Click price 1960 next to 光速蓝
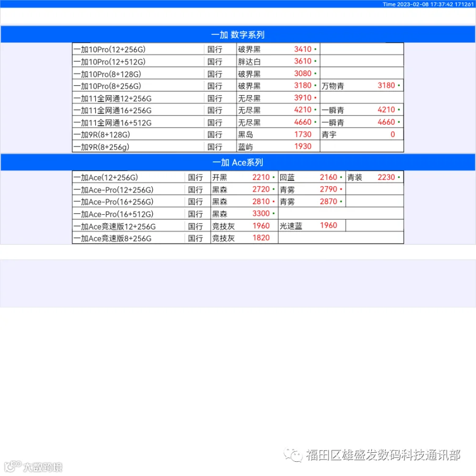The width and height of the screenshot is (476, 476). pyautogui.click(x=328, y=225)
